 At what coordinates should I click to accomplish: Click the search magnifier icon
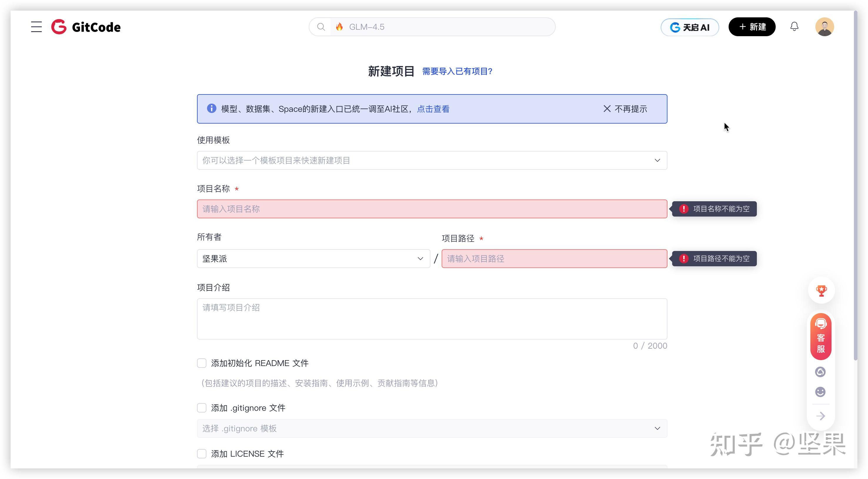tap(321, 27)
